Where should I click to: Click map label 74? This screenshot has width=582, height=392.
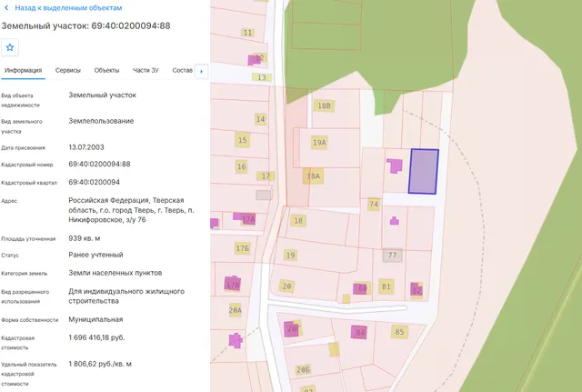point(374,204)
